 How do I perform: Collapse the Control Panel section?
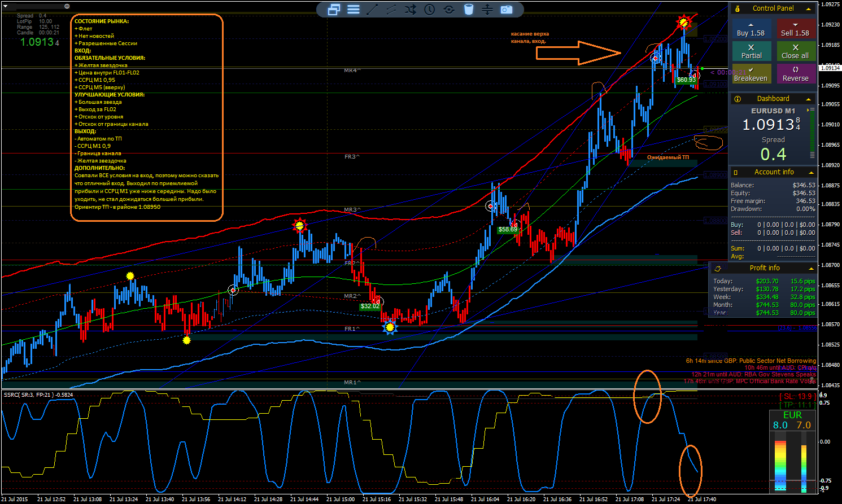pos(808,9)
